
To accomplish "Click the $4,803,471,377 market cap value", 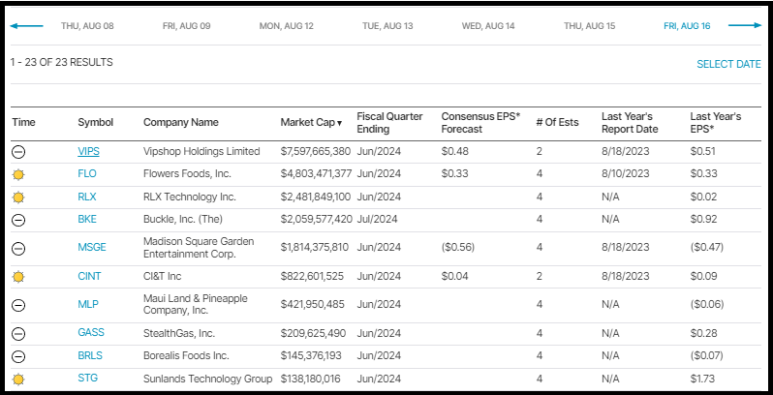I will 316,174.
